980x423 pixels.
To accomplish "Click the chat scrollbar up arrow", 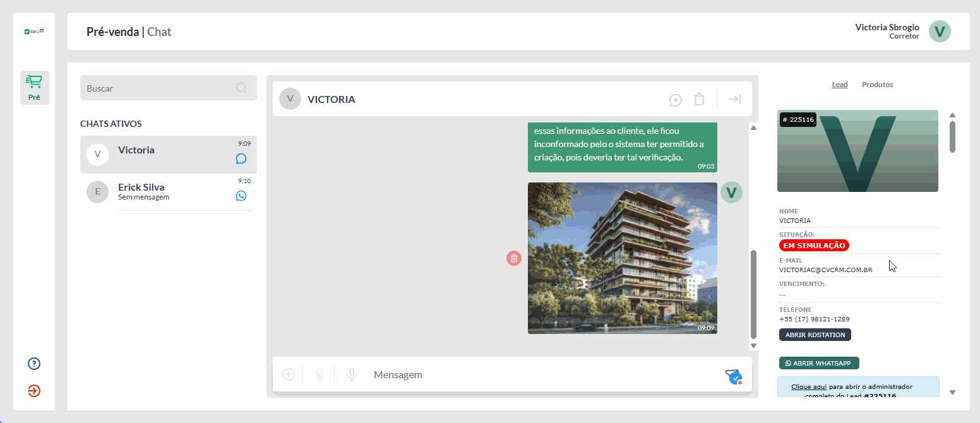I will pos(753,128).
